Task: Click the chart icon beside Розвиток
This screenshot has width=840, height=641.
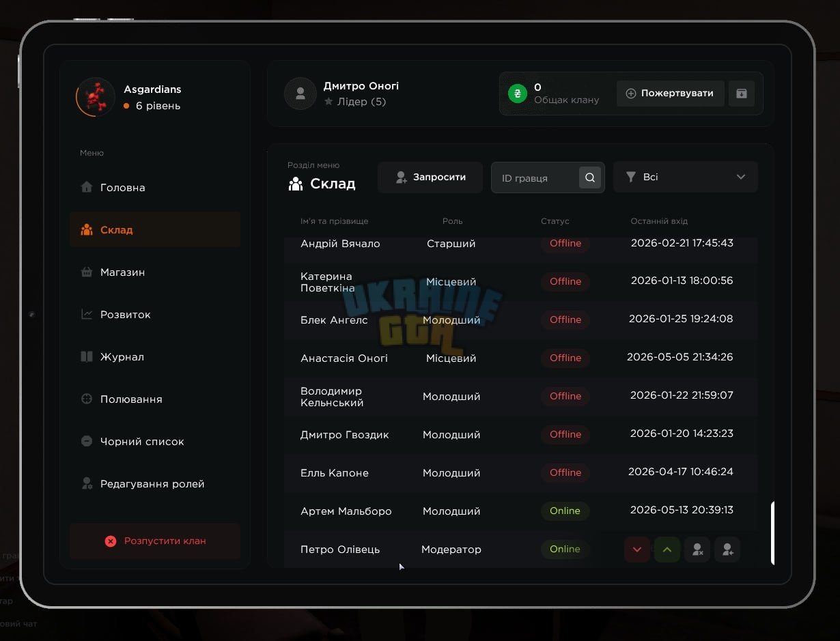Action: 87,314
